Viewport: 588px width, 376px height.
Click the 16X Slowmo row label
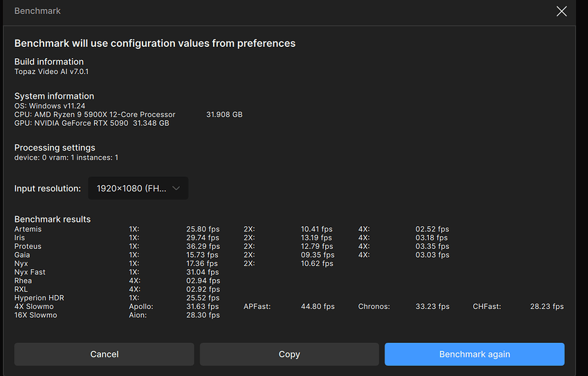35,315
